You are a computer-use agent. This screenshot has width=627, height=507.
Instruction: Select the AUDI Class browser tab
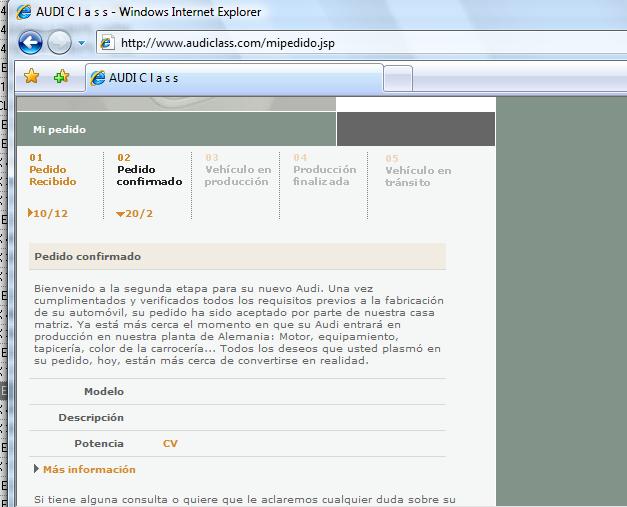tap(234, 78)
